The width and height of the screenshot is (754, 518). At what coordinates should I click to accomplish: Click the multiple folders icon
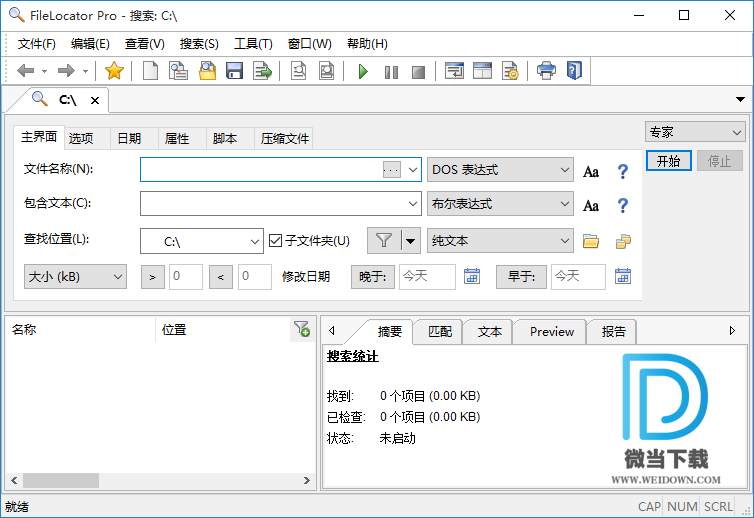pos(623,241)
